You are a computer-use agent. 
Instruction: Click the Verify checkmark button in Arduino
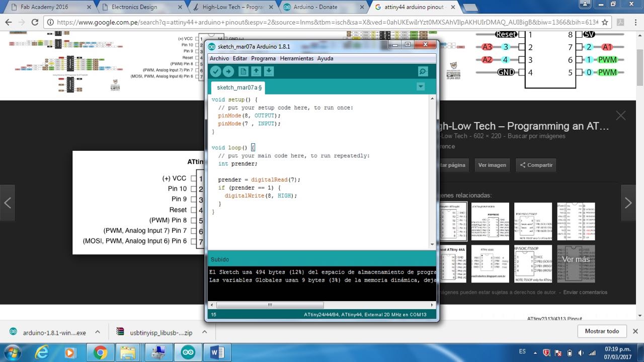216,71
